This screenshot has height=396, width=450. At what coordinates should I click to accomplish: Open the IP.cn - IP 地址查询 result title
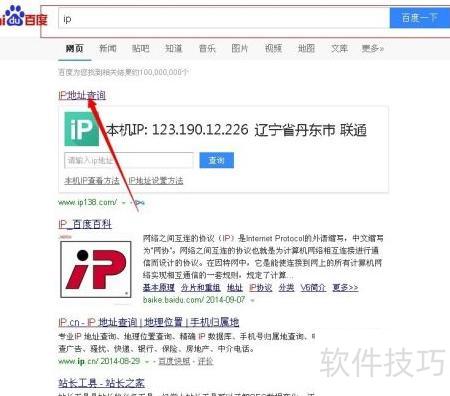(x=149, y=322)
